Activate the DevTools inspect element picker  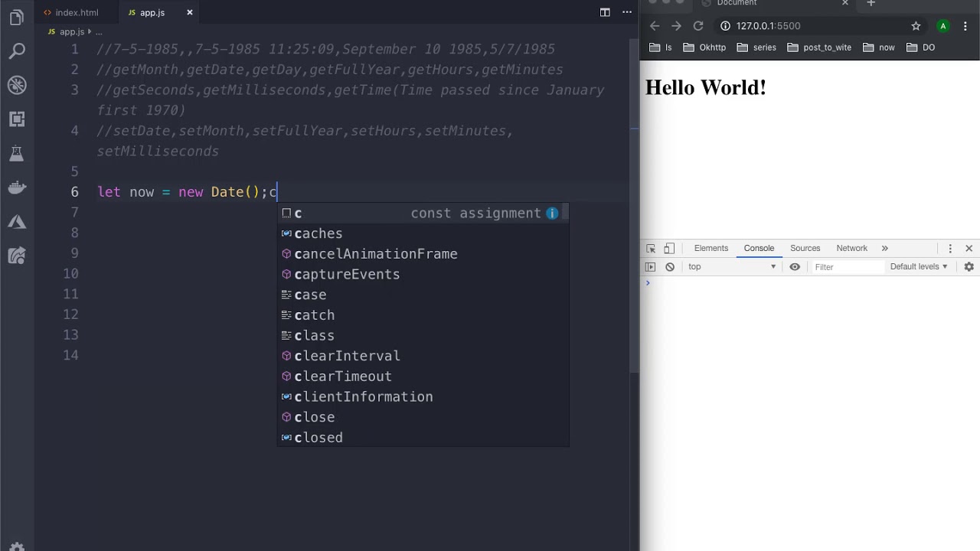[651, 249]
